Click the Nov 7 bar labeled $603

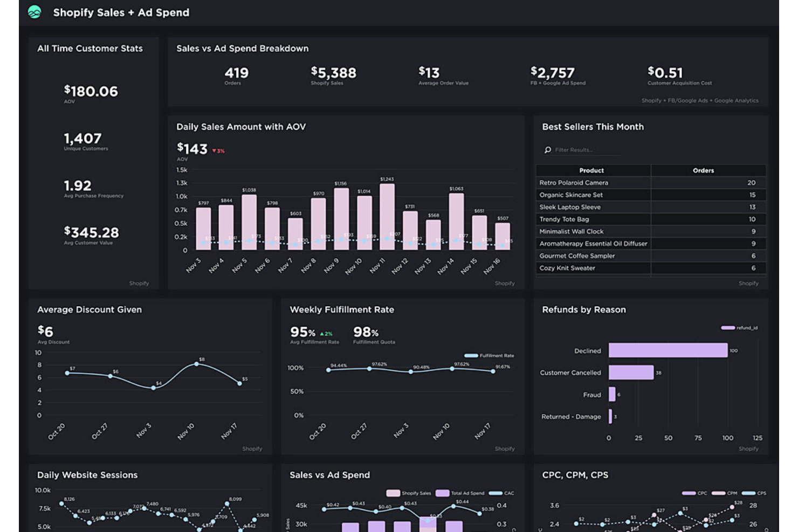(295, 234)
